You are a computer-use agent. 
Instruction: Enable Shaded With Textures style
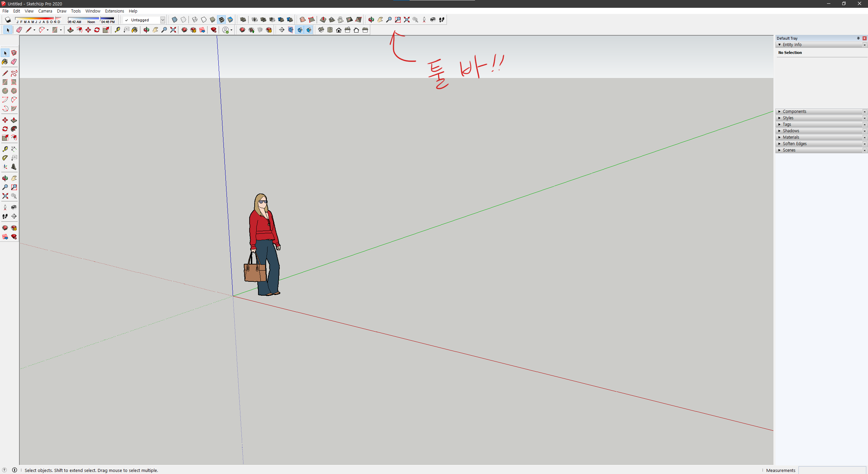click(x=221, y=20)
